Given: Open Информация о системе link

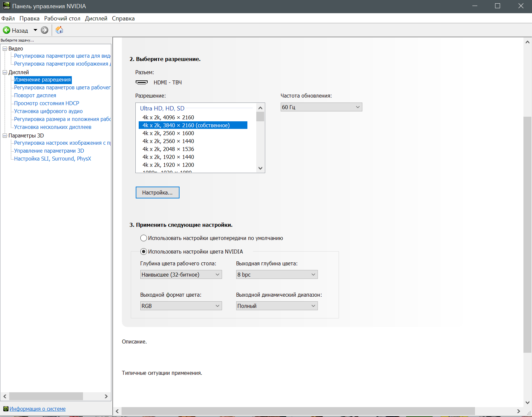Looking at the screenshot, I should 38,409.
